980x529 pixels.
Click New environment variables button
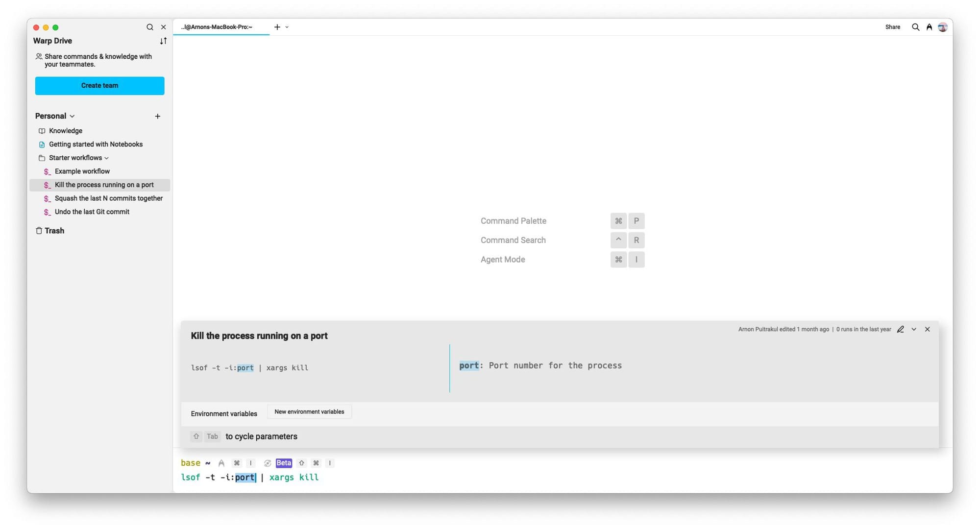309,412
